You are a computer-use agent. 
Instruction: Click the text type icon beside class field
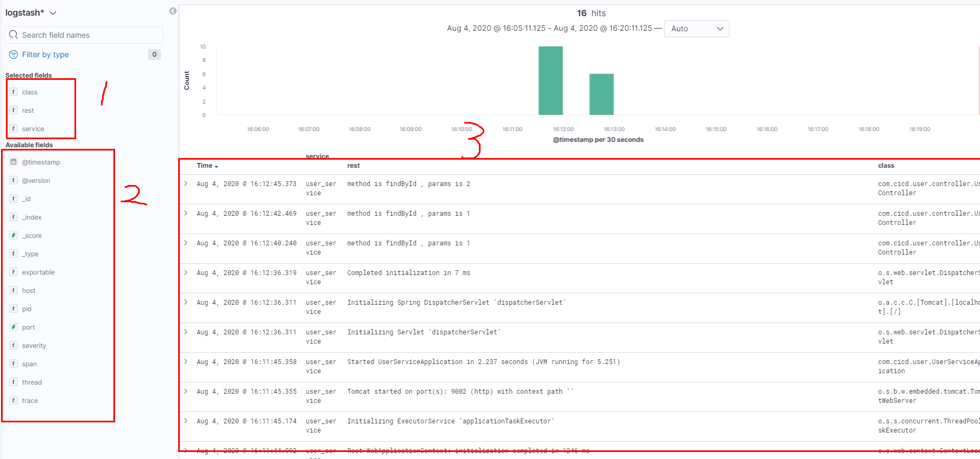pyautogui.click(x=13, y=92)
